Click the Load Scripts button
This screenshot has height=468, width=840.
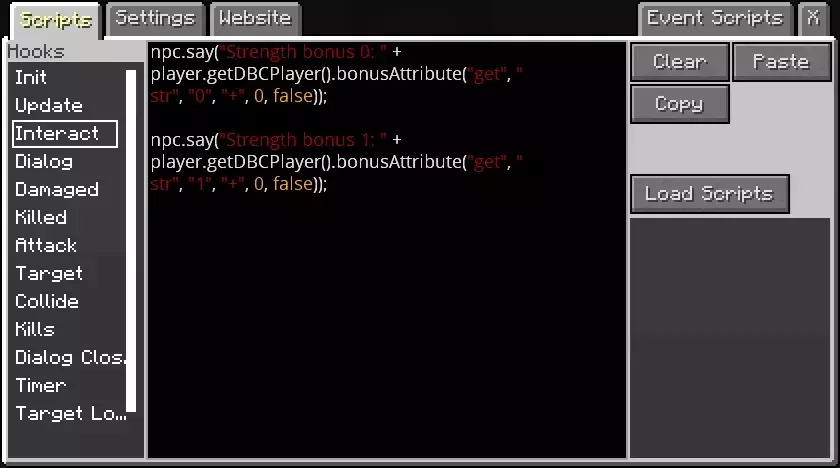click(709, 194)
